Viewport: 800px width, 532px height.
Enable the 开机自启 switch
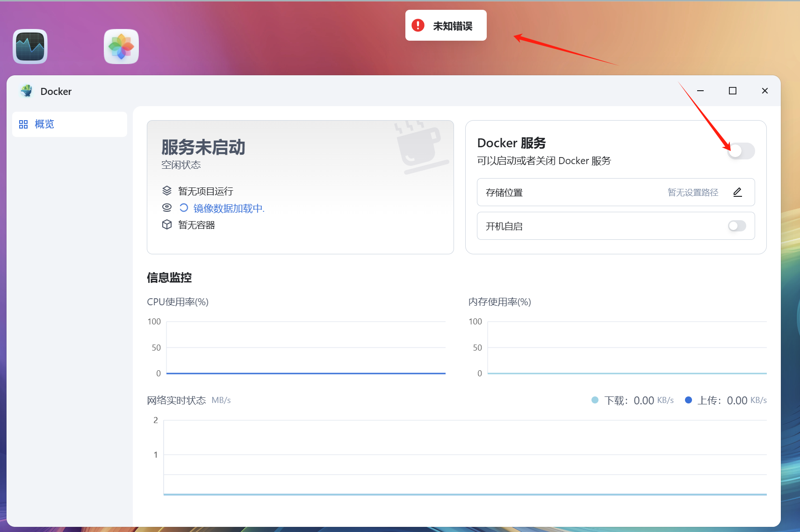click(x=737, y=226)
